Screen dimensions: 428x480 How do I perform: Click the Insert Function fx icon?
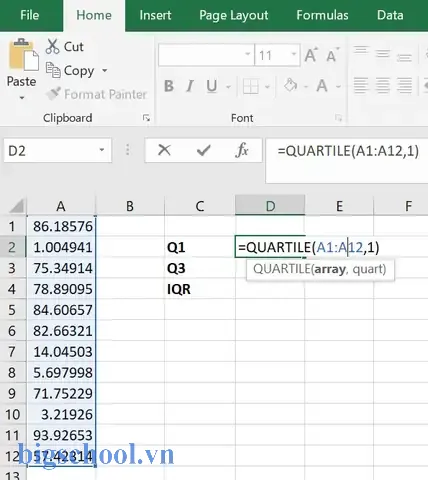click(242, 150)
